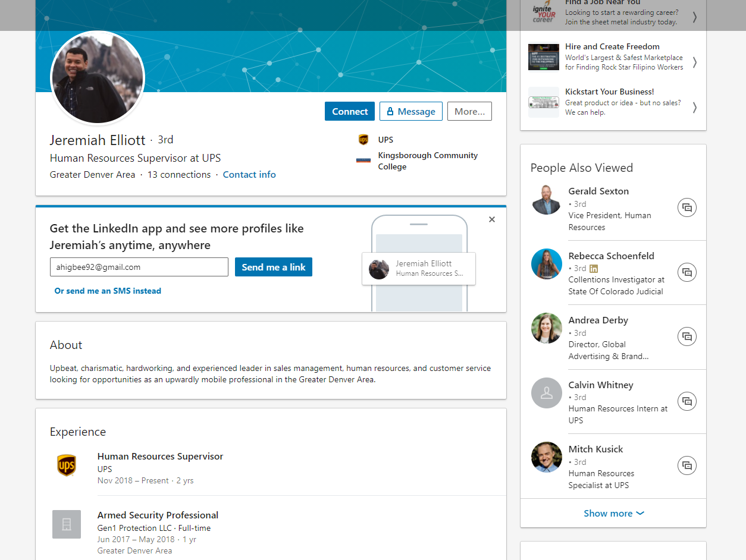This screenshot has width=746, height=560.
Task: Send a message via the Message button
Action: 411,111
